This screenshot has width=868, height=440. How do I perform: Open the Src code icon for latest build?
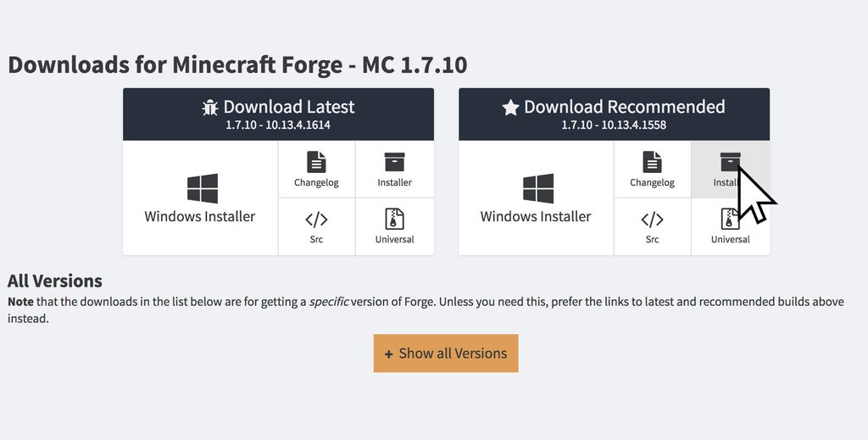tap(316, 220)
